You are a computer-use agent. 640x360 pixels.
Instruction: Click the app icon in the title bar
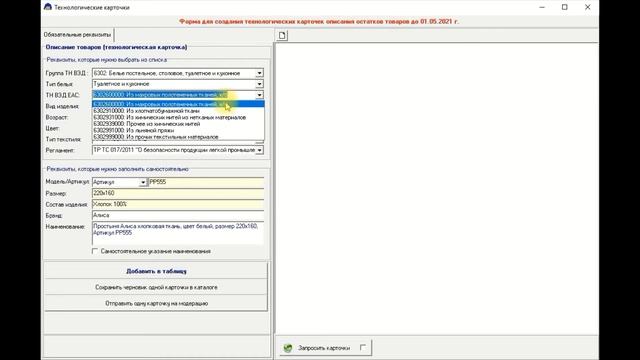point(48,7)
